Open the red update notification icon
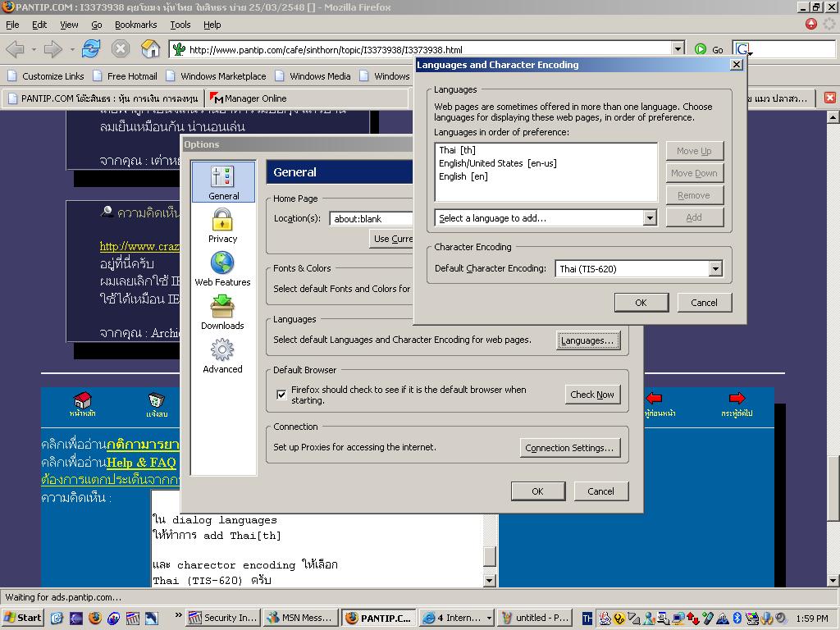This screenshot has width=840, height=630. (x=811, y=24)
